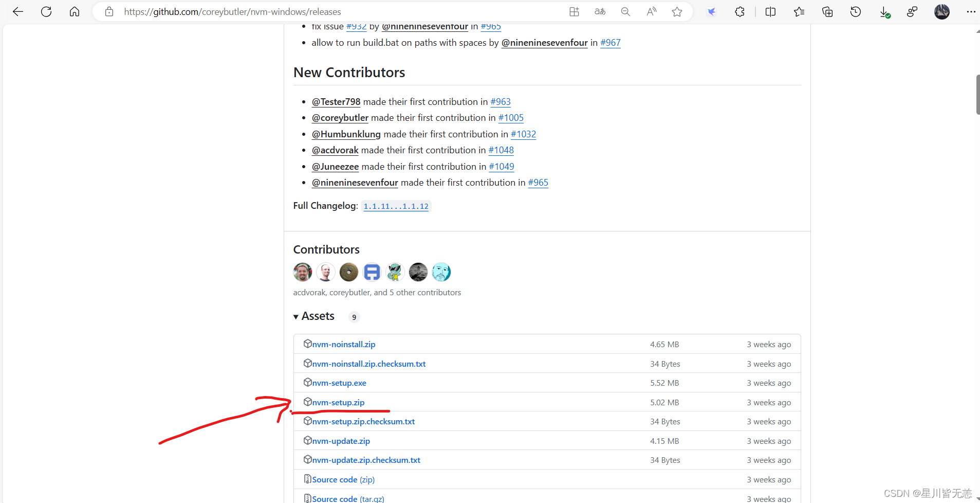Open the blue square-face contributor avatar

(372, 272)
